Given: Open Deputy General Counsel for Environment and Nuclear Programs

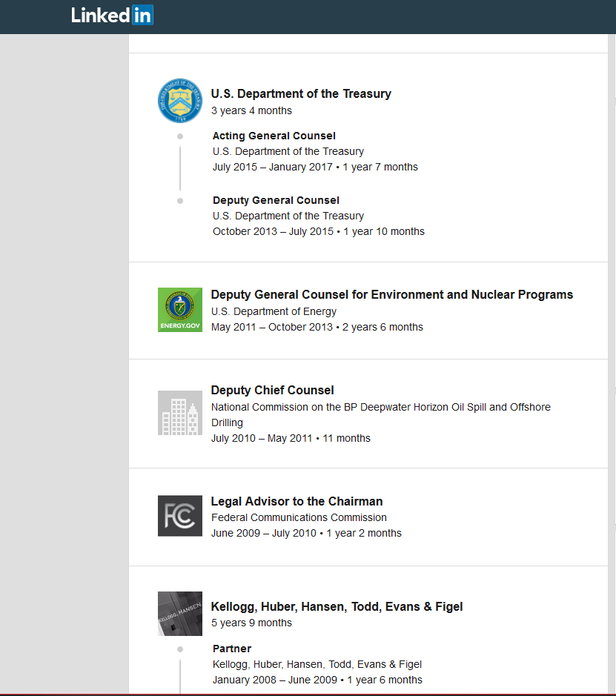Looking at the screenshot, I should click(x=392, y=295).
